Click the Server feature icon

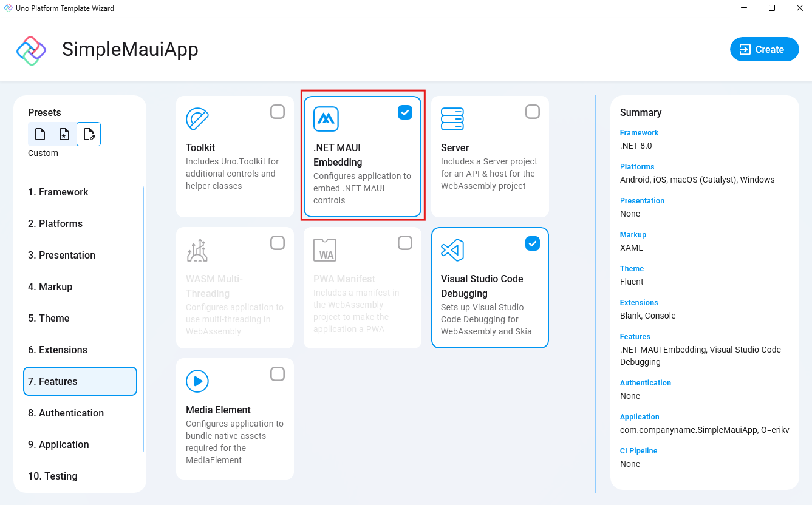pyautogui.click(x=452, y=119)
